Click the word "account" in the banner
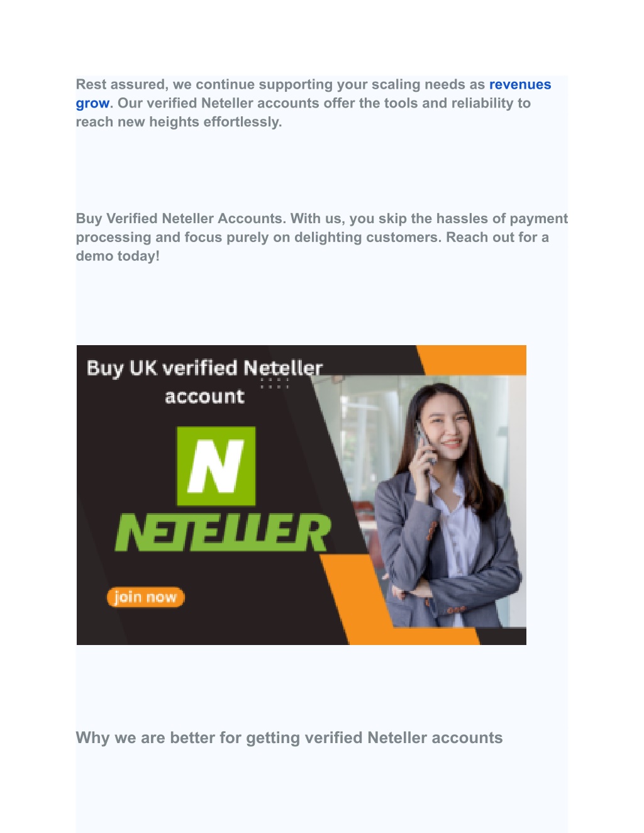Viewport: 644px width, 833px height. click(204, 397)
